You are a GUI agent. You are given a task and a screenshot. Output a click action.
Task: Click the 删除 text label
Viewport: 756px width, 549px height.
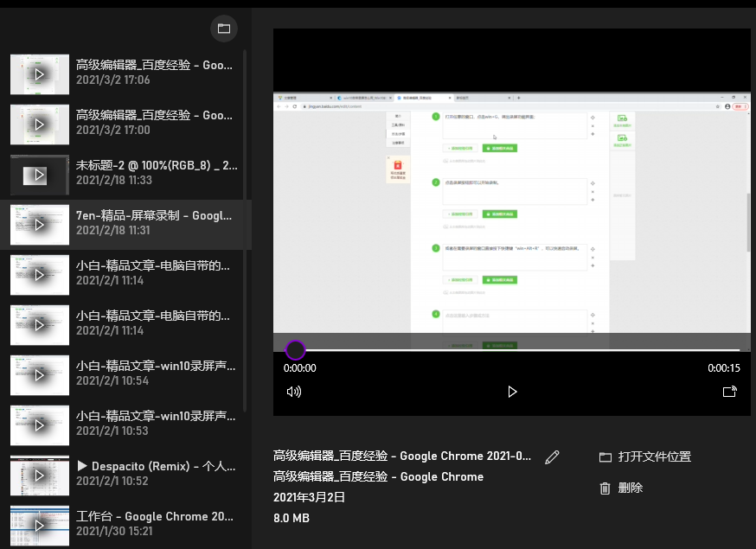(x=631, y=488)
